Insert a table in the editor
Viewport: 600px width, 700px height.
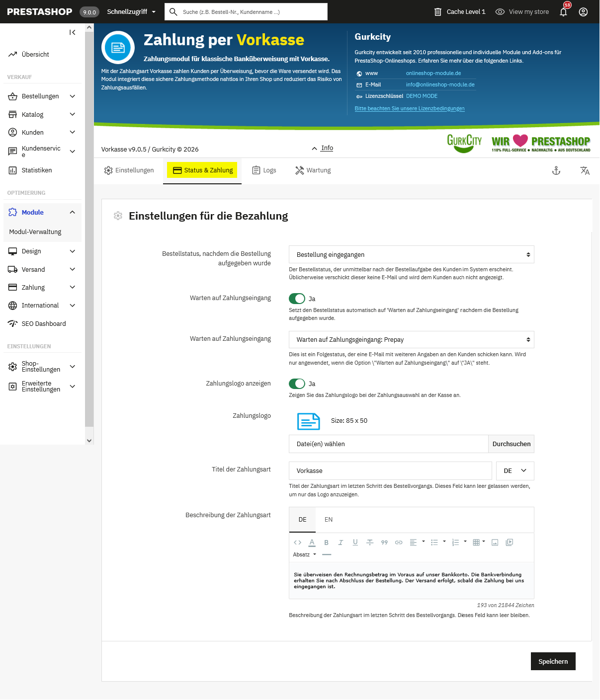[x=476, y=543]
